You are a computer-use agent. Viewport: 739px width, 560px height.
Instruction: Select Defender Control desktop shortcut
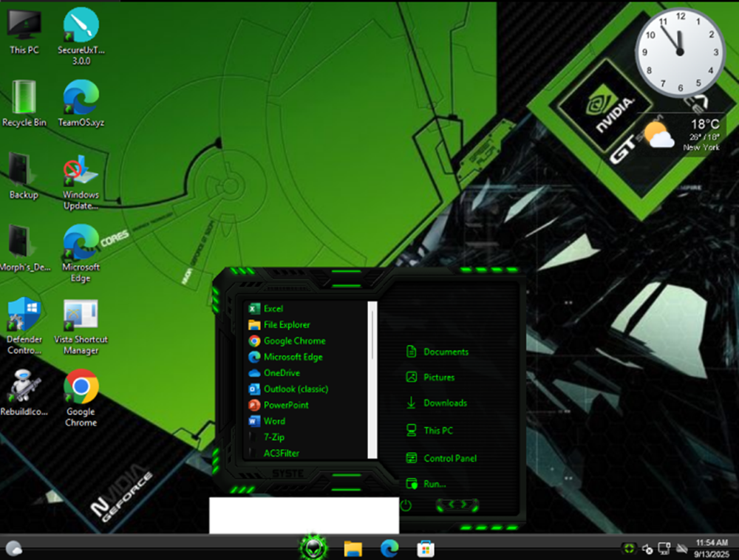tap(24, 327)
